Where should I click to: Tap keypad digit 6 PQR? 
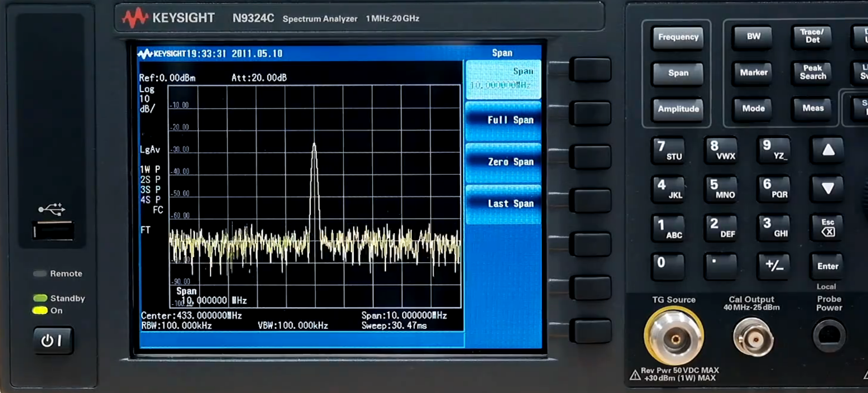click(774, 189)
